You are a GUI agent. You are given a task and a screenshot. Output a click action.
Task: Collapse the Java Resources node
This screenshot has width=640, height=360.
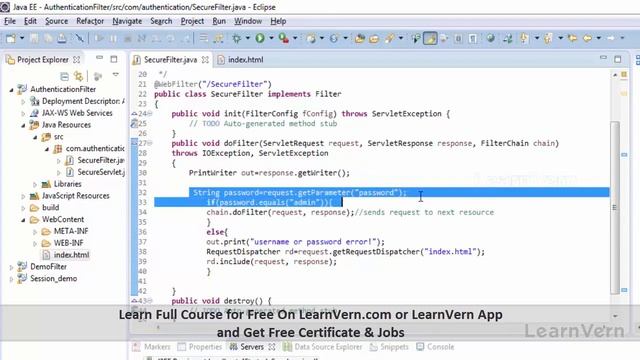pyautogui.click(x=23, y=125)
